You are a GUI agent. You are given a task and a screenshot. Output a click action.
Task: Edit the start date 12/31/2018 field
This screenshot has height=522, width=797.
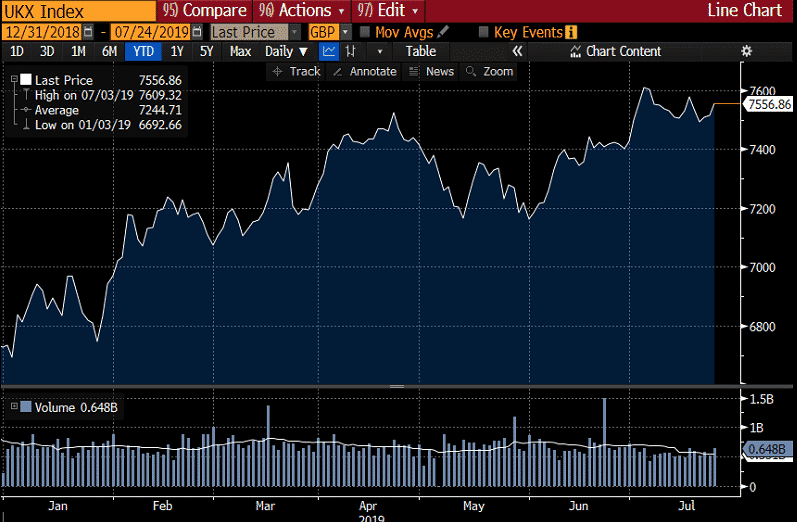tap(43, 32)
